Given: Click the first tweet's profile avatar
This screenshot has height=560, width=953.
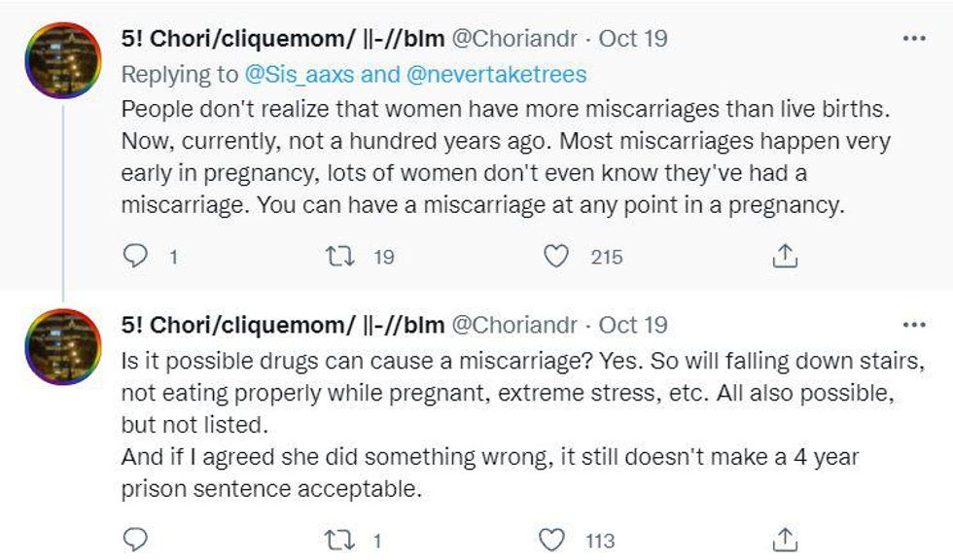Looking at the screenshot, I should pos(63,60).
